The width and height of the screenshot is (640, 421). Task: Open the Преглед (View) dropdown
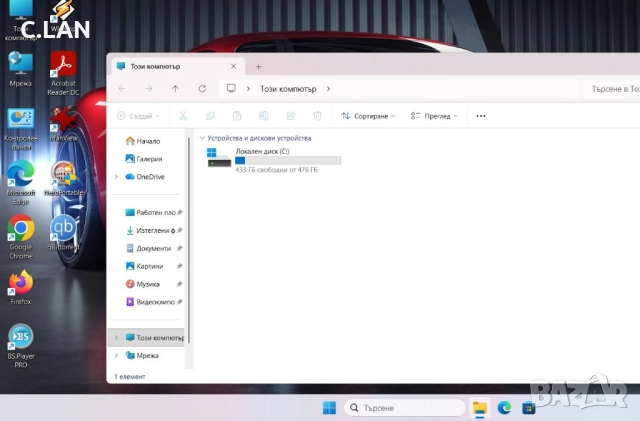[432, 116]
